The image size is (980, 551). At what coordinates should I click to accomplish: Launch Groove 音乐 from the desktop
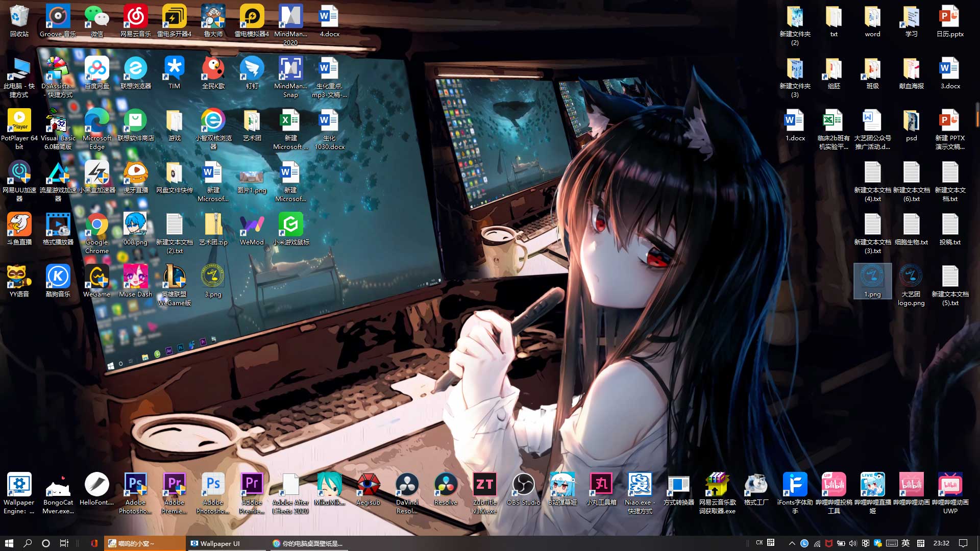(x=58, y=21)
